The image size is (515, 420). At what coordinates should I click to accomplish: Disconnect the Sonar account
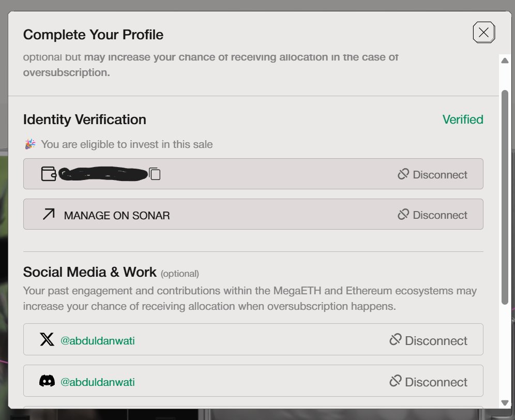tap(432, 215)
